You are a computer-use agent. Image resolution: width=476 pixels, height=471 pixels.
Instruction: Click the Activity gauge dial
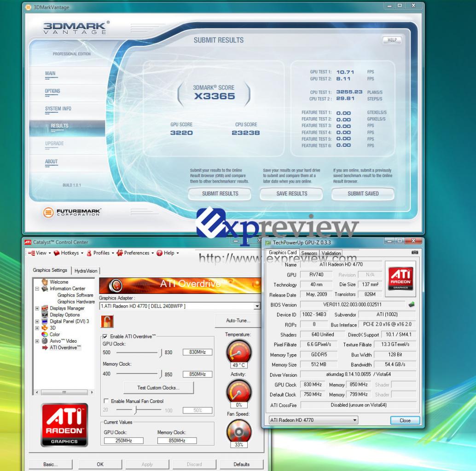tap(239, 391)
